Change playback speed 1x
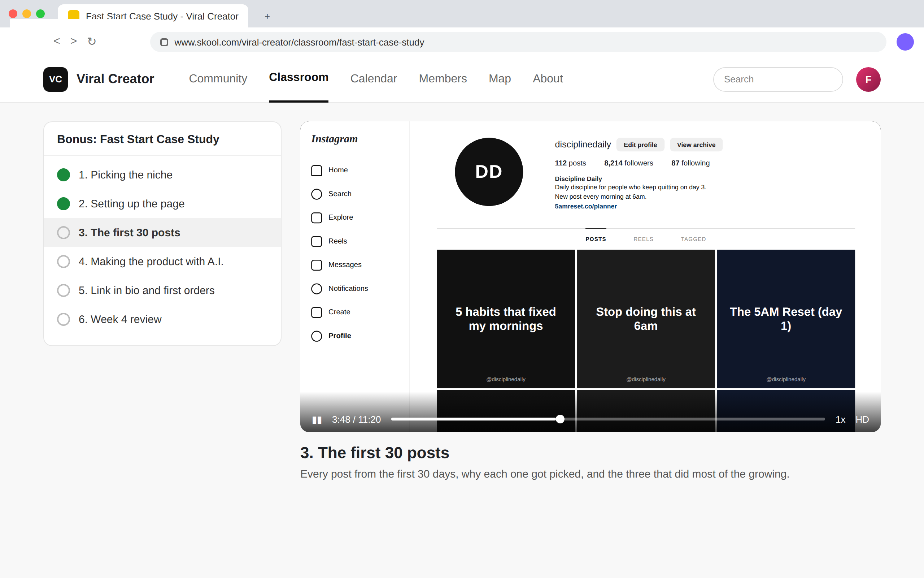This screenshot has height=578, width=924. tap(840, 419)
